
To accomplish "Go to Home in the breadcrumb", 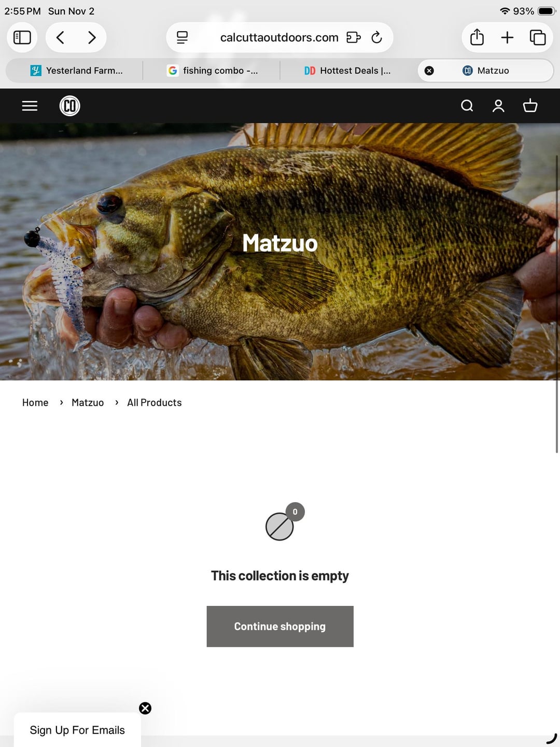I will (x=35, y=403).
